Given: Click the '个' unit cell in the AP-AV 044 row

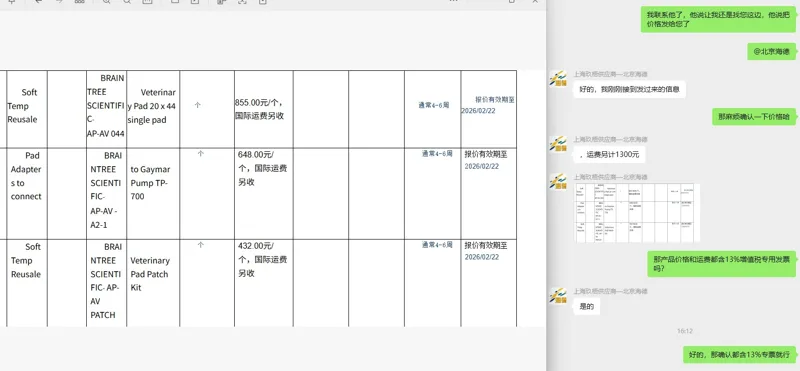Looking at the screenshot, I should coord(207,109).
